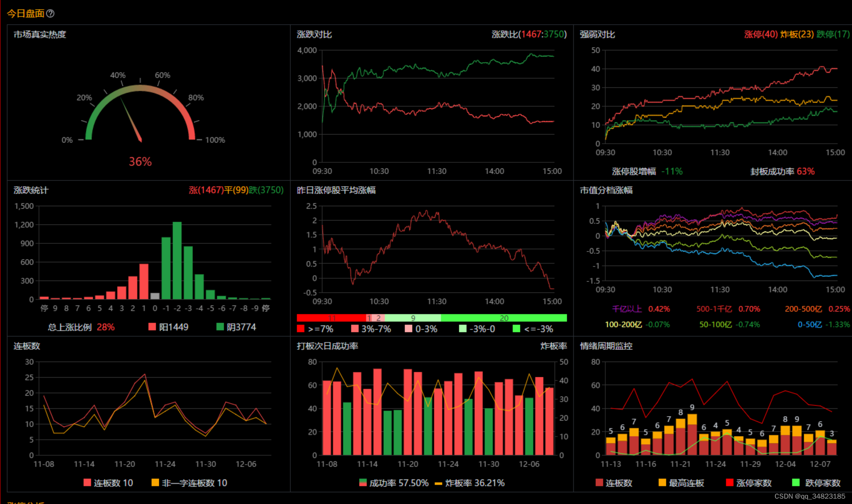Image resolution: width=852 pixels, height=504 pixels.
Task: Click the 跌停家数 green legend square
Action: pyautogui.click(x=796, y=482)
